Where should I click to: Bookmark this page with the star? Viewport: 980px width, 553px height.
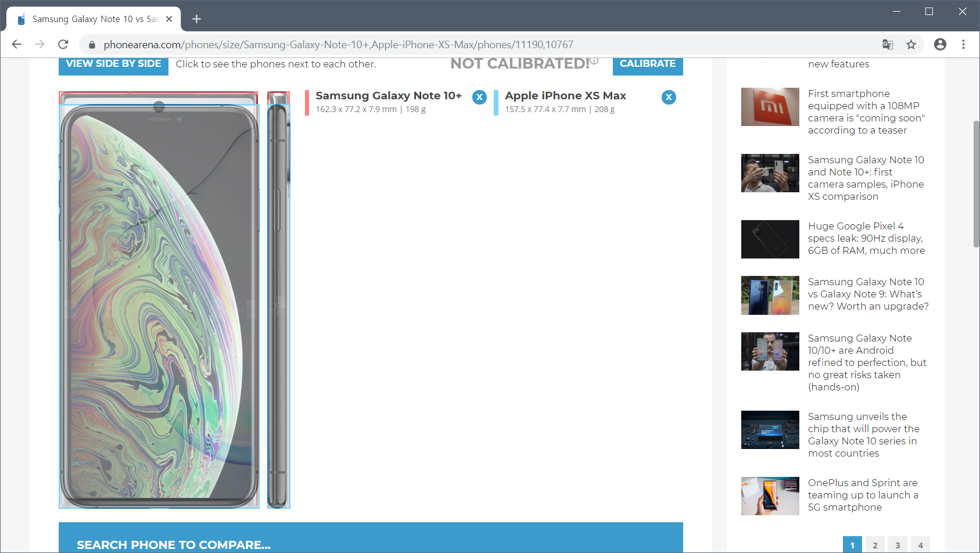pos(911,44)
